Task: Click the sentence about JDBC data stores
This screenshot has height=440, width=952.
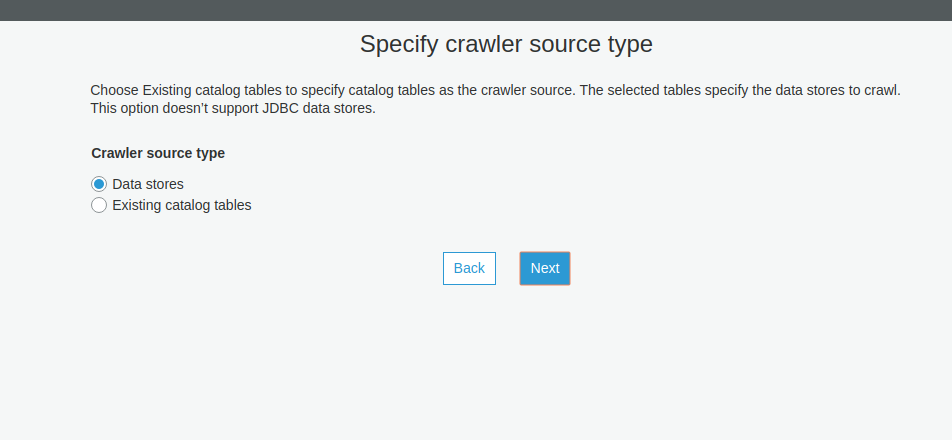Action: click(x=232, y=107)
